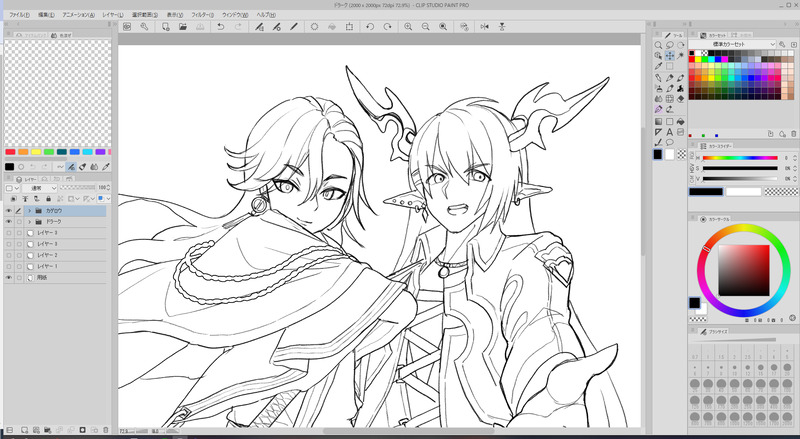Screen dimensions: 800x439
Task: Open the アニメーション(A) menu
Action: pos(79,15)
